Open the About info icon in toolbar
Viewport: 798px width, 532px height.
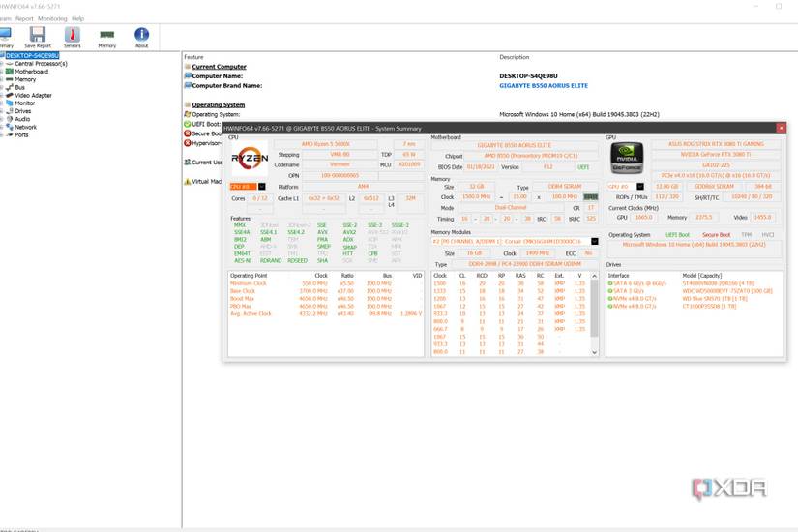[x=141, y=34]
